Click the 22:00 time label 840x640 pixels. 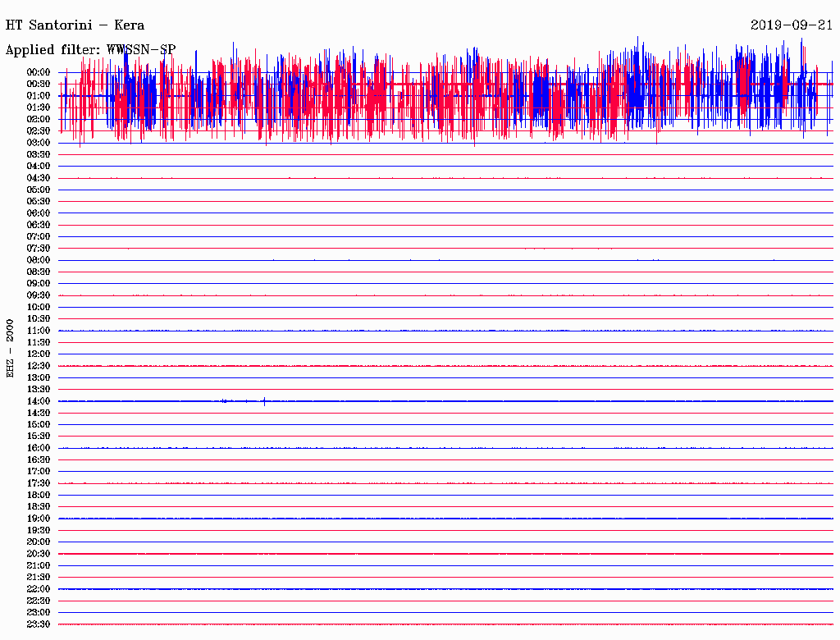(x=39, y=589)
